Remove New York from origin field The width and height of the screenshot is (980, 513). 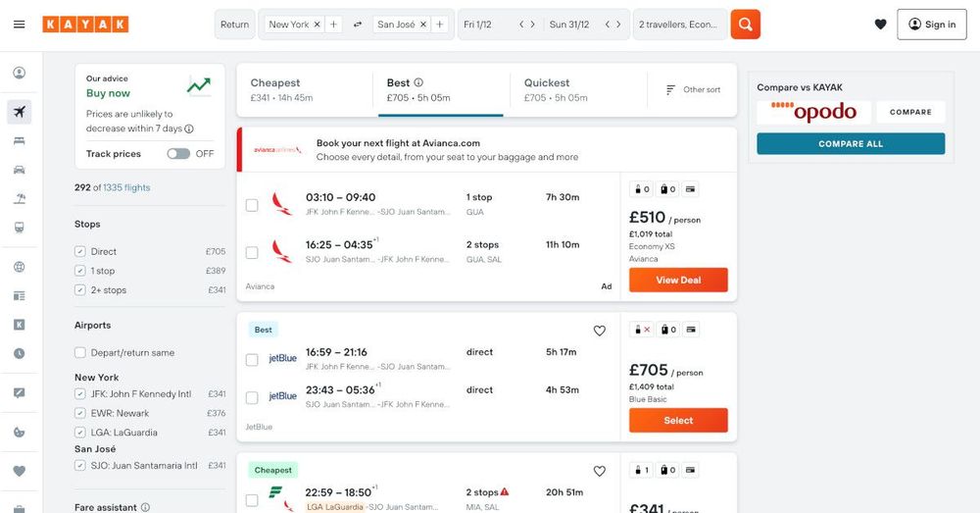pos(317,25)
